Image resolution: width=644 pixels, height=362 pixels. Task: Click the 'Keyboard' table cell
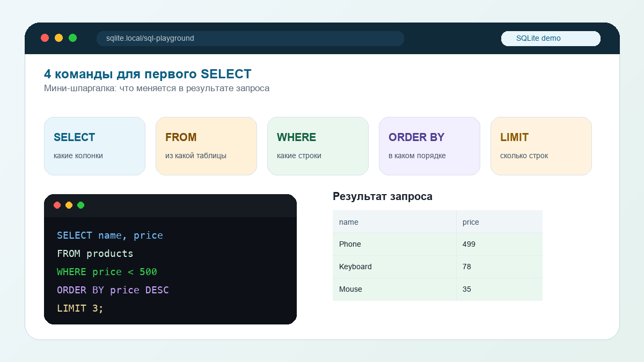point(394,267)
